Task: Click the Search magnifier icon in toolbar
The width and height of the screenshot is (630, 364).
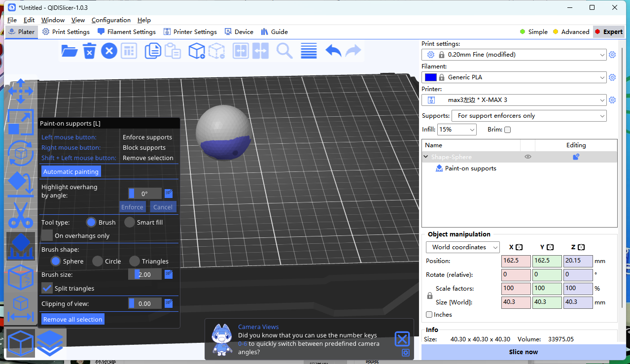Action: coord(284,51)
